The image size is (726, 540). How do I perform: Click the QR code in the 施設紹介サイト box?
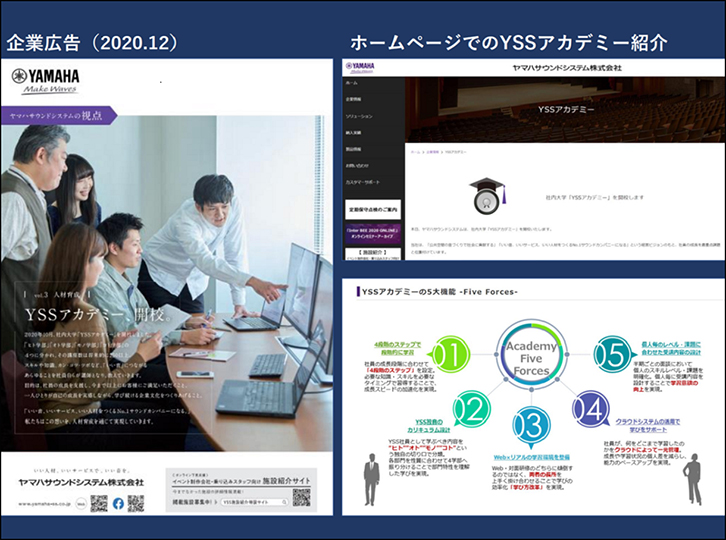click(x=301, y=497)
